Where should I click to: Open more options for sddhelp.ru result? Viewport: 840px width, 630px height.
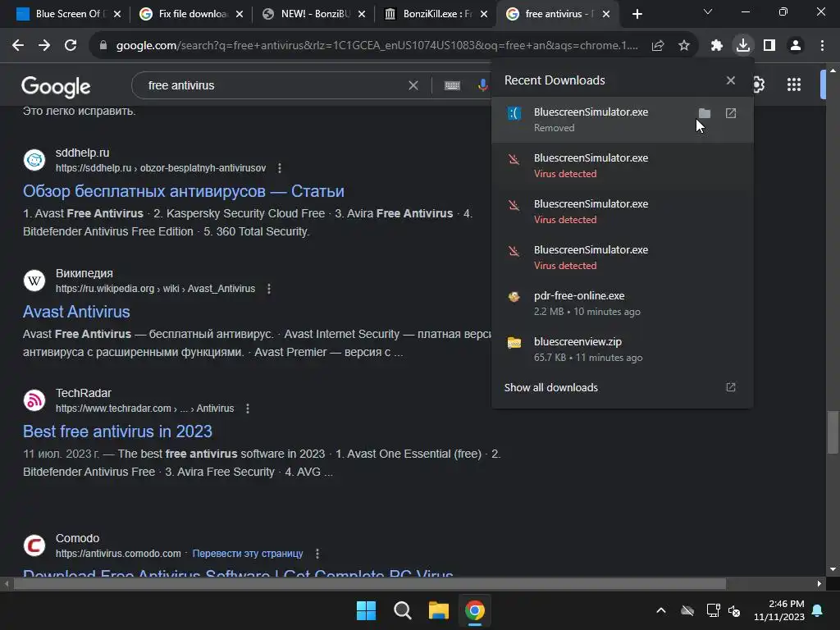pyautogui.click(x=279, y=168)
